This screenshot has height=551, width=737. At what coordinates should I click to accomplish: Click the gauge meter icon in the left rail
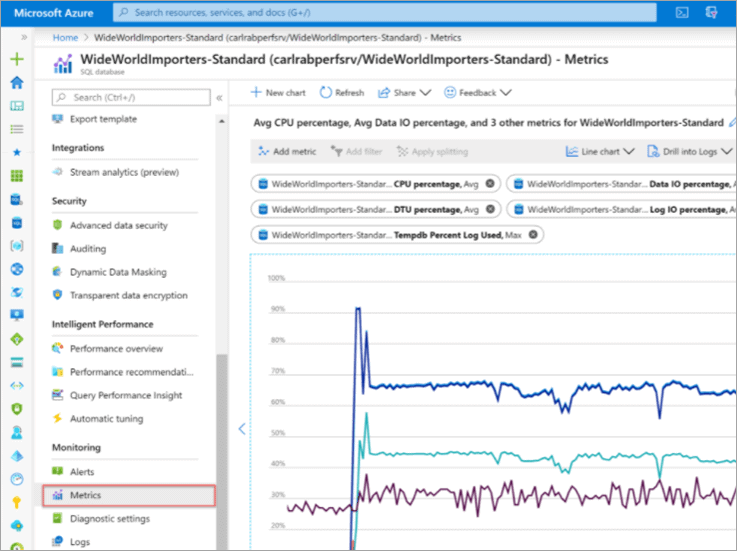[17, 479]
